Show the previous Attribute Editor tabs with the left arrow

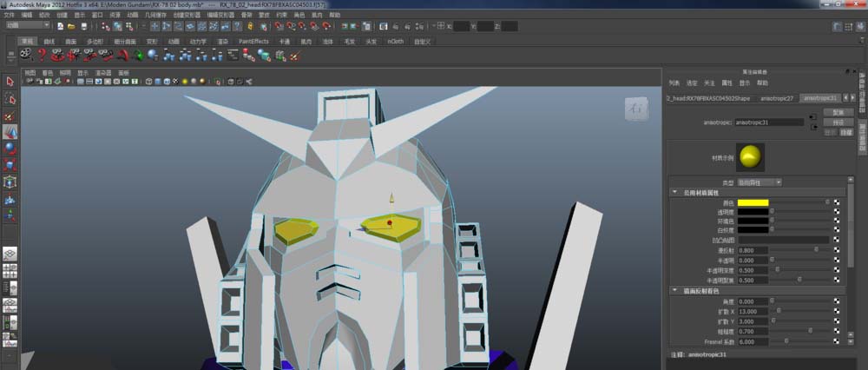pyautogui.click(x=845, y=98)
